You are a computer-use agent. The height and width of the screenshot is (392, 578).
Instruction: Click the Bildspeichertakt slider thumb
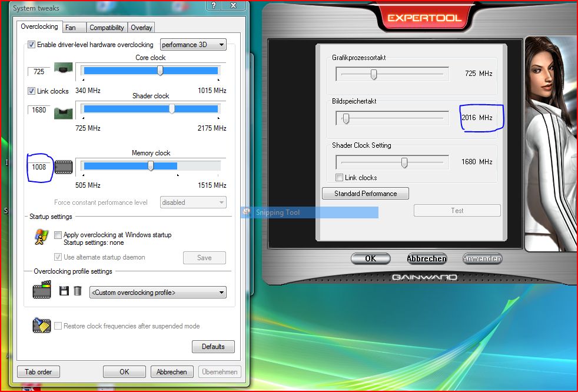346,118
